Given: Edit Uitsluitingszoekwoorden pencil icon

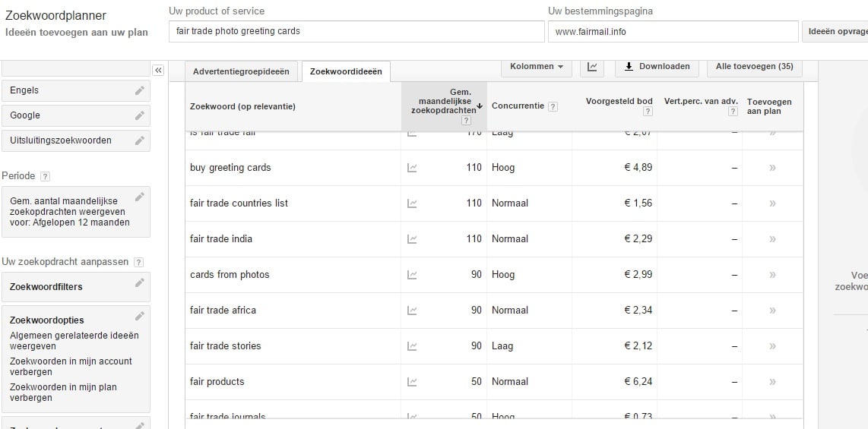Looking at the screenshot, I should (140, 140).
